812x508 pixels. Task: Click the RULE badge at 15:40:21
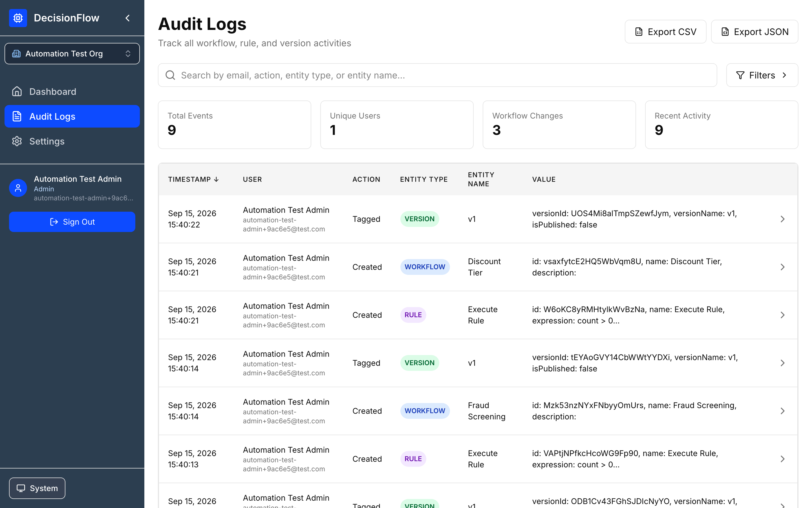tap(413, 315)
